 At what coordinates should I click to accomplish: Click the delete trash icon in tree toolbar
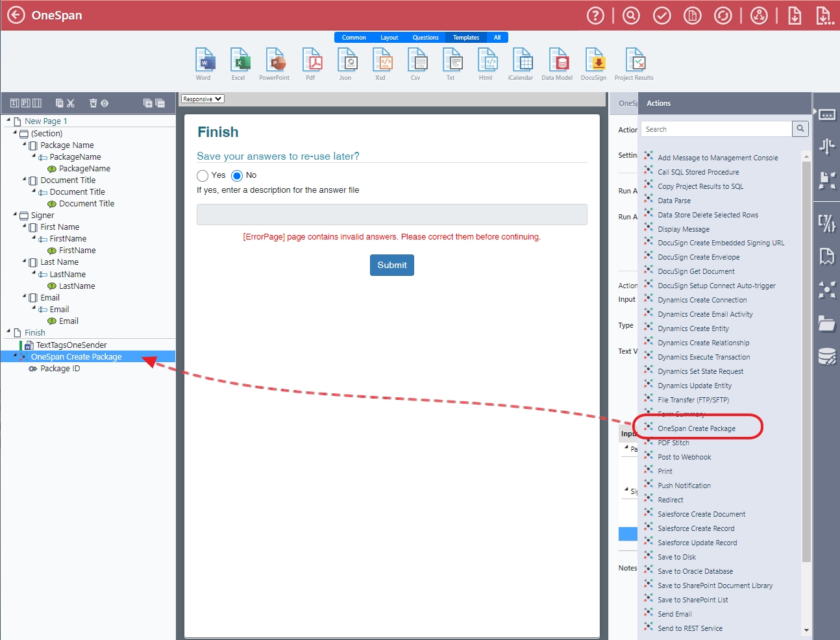tap(93, 103)
